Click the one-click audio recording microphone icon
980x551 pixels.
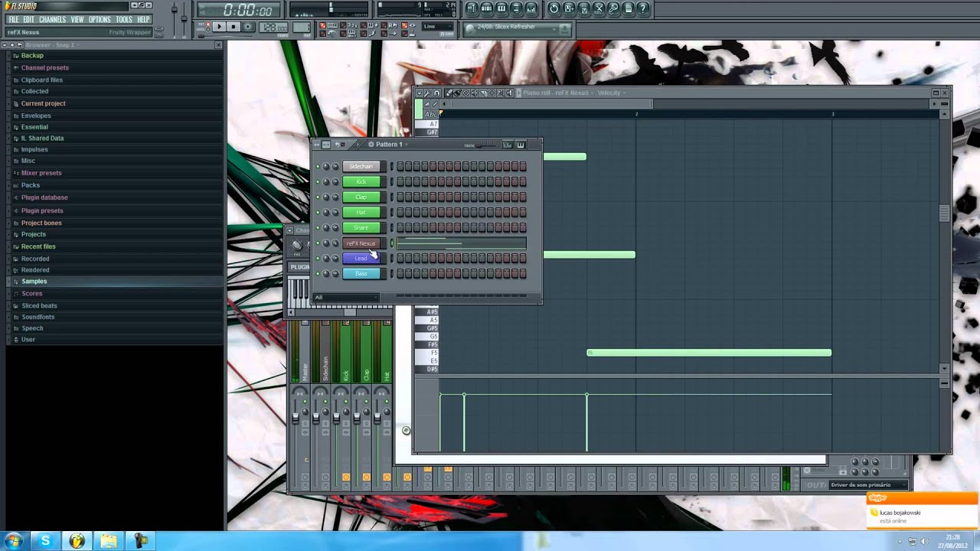coord(613,8)
